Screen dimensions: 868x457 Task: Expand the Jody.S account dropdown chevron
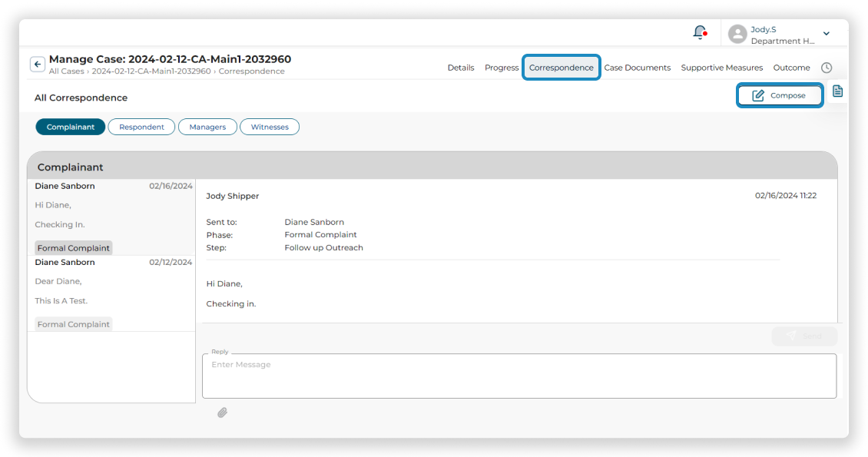[x=827, y=34]
